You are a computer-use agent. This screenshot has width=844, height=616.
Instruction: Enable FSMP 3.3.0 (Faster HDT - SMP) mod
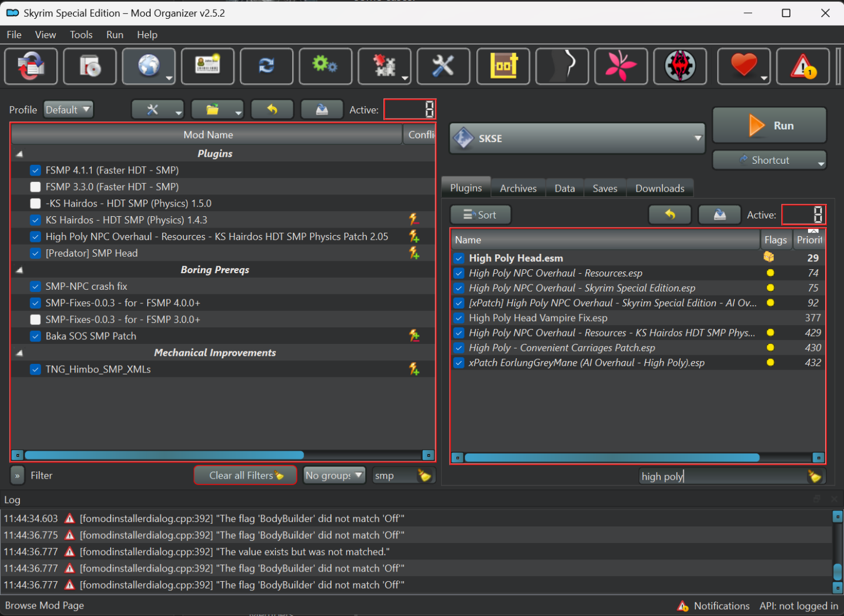click(x=35, y=187)
